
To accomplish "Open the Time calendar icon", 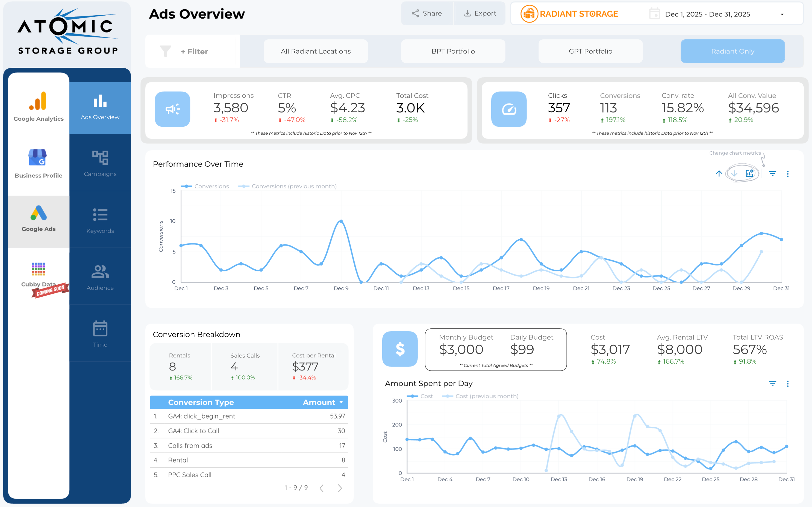I will click(x=100, y=329).
